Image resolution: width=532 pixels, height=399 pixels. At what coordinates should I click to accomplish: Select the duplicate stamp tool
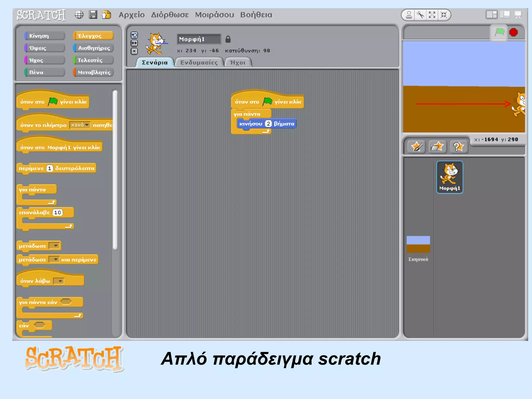(409, 15)
